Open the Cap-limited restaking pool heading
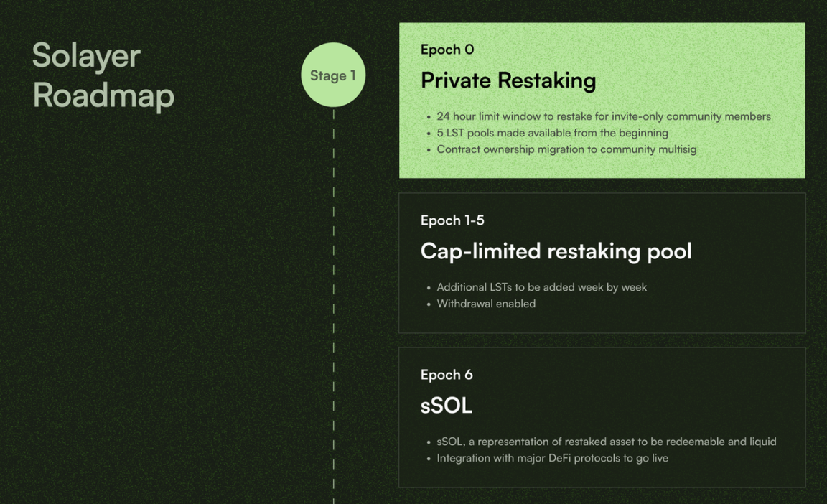The width and height of the screenshot is (827, 504). coord(556,251)
